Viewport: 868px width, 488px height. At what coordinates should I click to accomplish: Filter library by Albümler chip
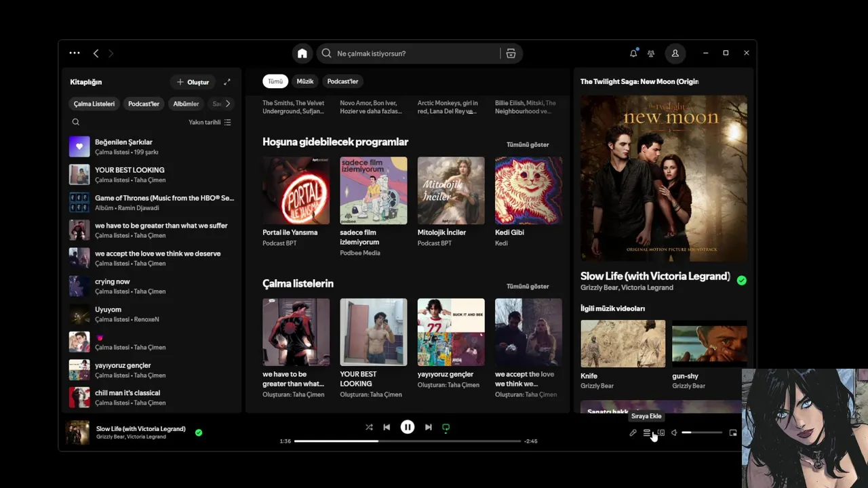click(x=186, y=104)
